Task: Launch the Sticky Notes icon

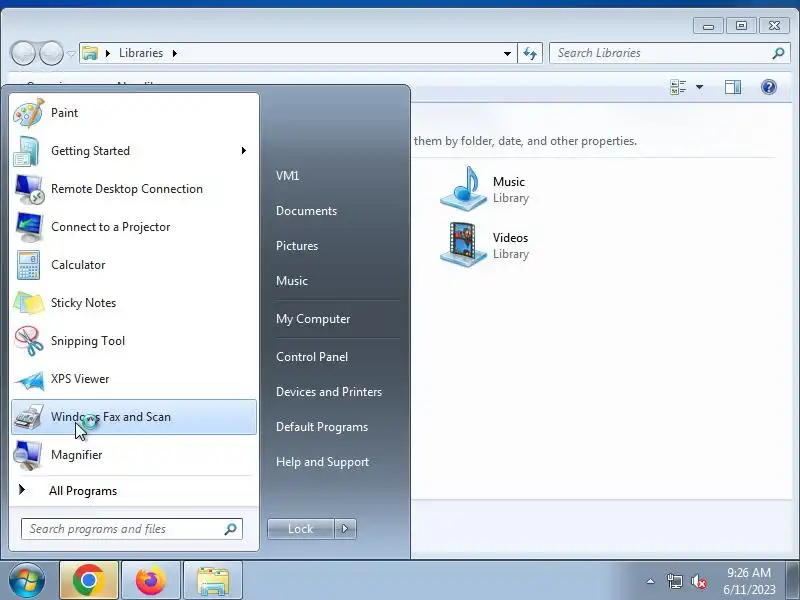Action: click(x=29, y=303)
